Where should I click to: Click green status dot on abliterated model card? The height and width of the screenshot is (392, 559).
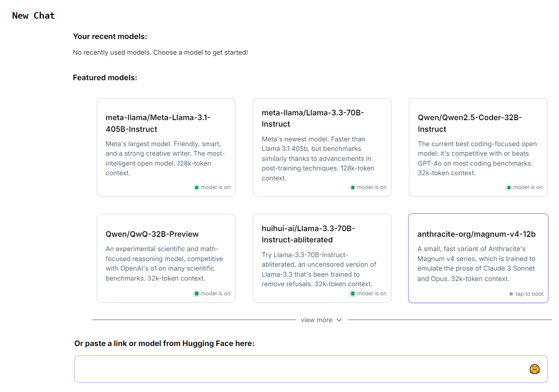(353, 294)
